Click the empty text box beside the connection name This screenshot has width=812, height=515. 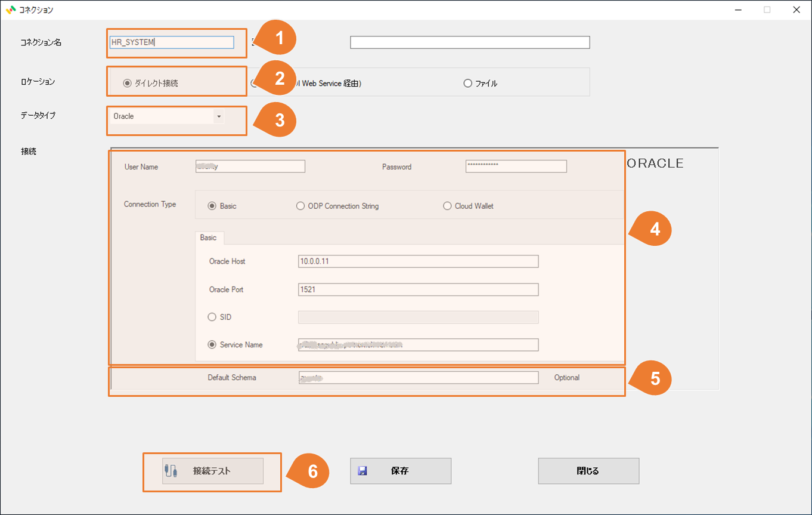tap(470, 42)
